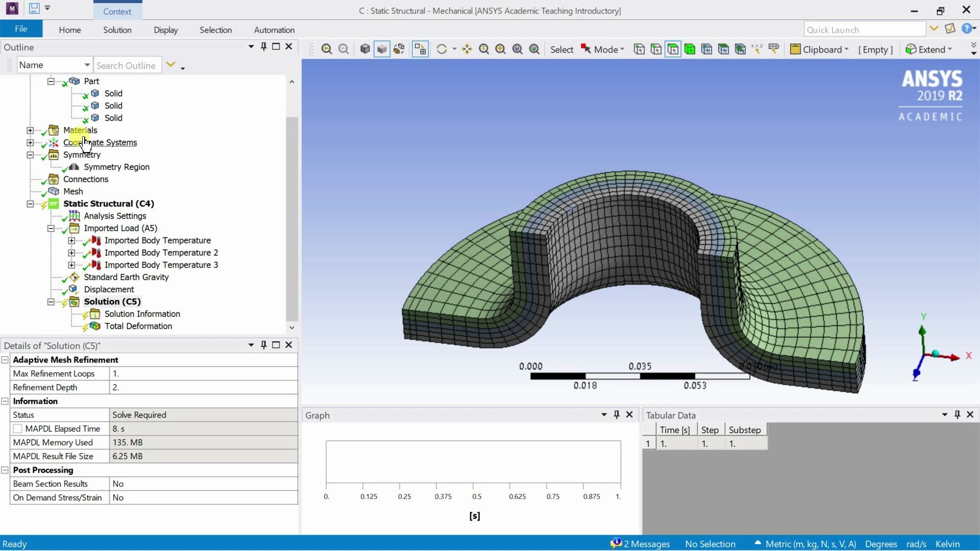Click the Search Outline field

pos(128,65)
